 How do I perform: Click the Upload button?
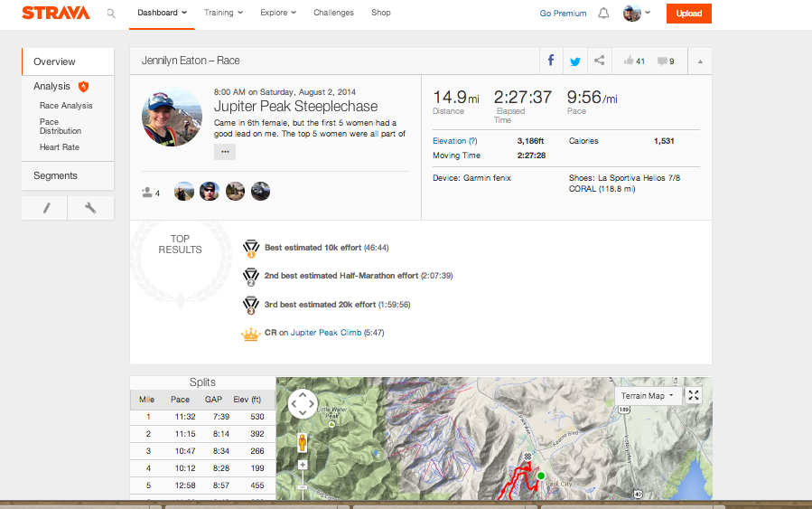689,14
